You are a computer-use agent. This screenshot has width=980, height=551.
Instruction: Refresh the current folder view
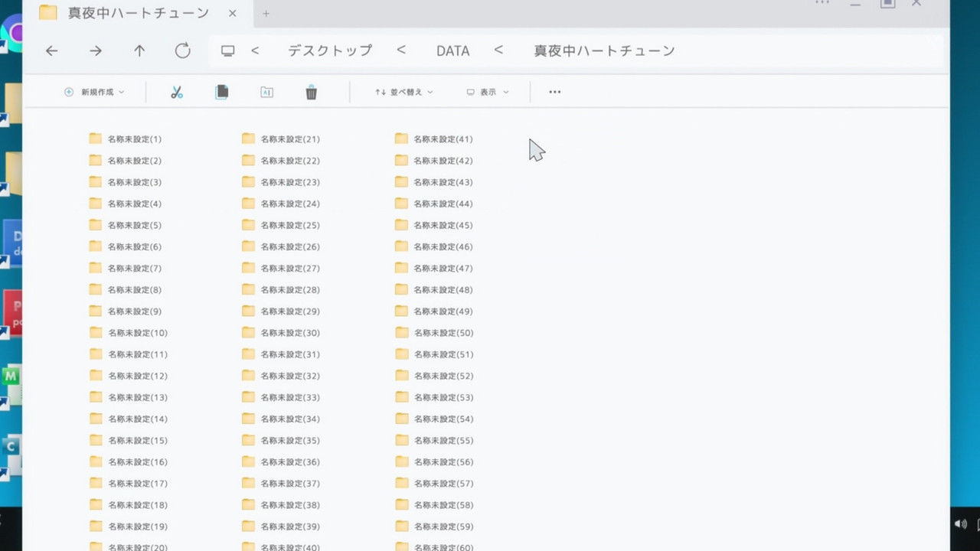(182, 51)
